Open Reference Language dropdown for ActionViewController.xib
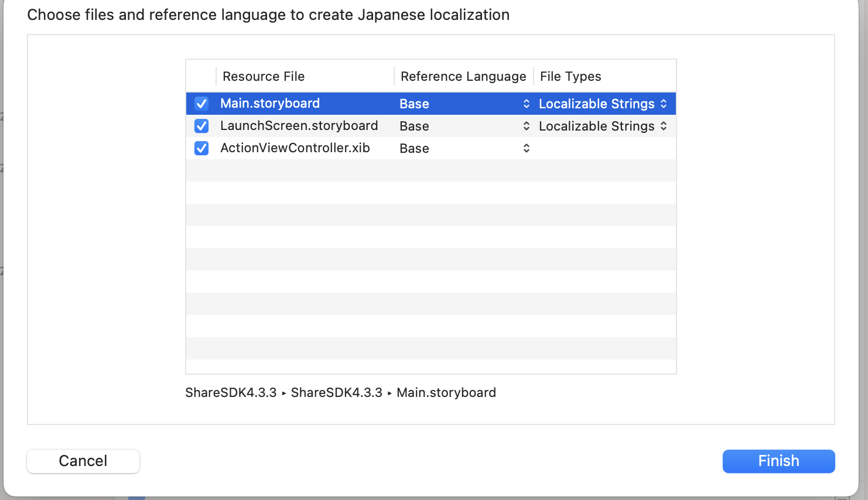The image size is (868, 500). click(x=464, y=148)
